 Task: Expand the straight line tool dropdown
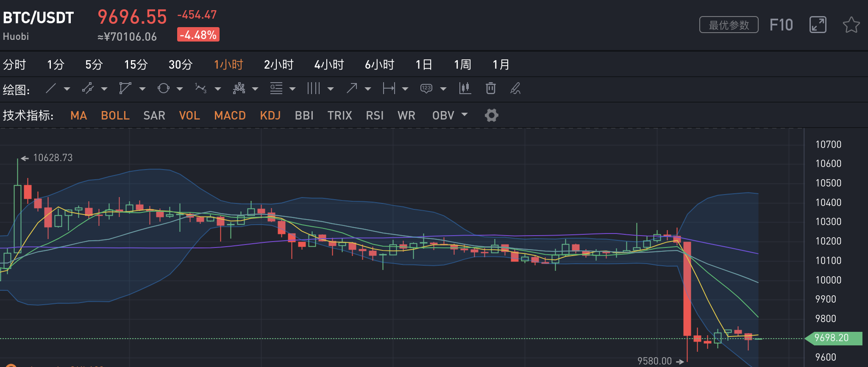67,89
